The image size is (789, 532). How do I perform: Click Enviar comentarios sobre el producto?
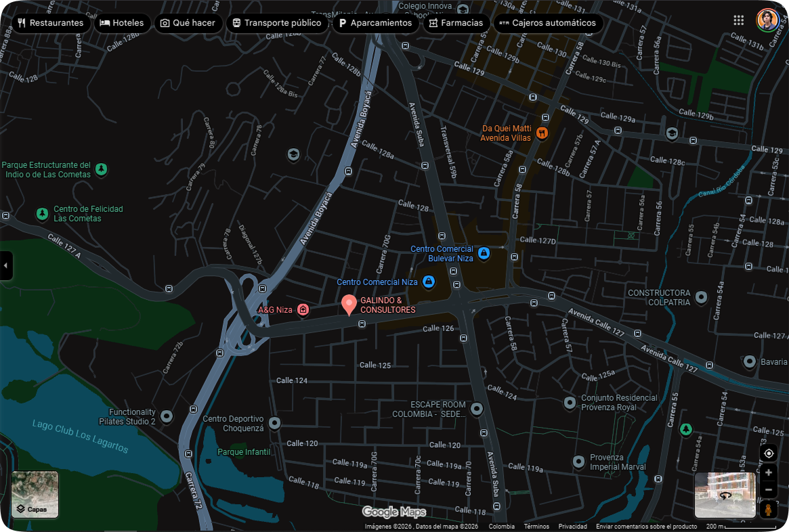coord(647,527)
